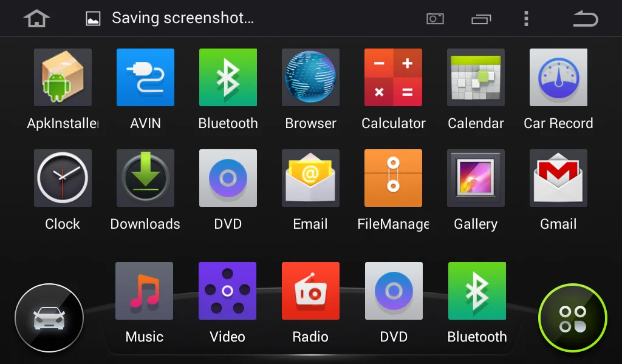Image resolution: width=622 pixels, height=364 pixels.
Task: Start Music from the bottom dock
Action: click(x=145, y=291)
